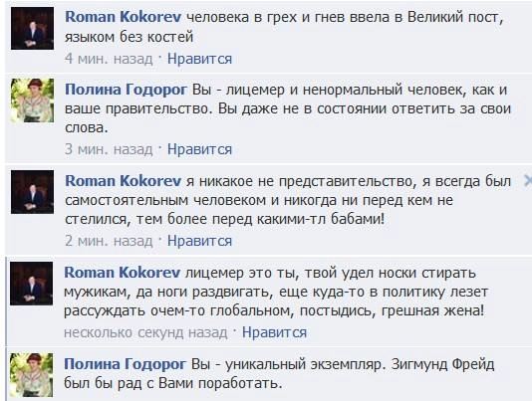Viewport: 532px width, 401px height.
Task: Like the comment posted 2 мин. назад
Action: [x=200, y=241]
